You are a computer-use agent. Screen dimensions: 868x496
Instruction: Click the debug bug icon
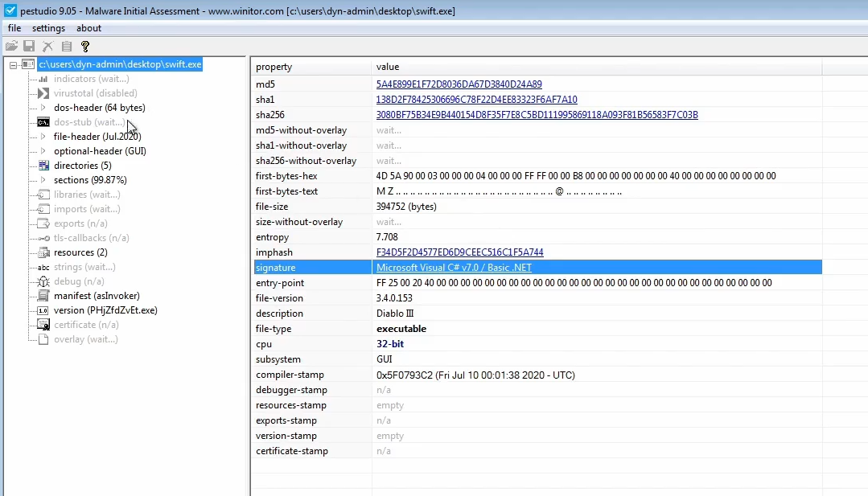[43, 281]
